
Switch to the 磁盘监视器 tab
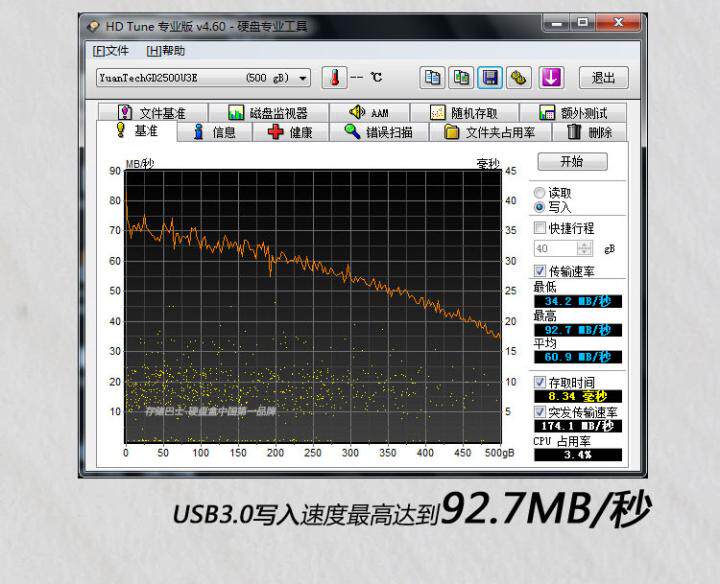tap(269, 112)
